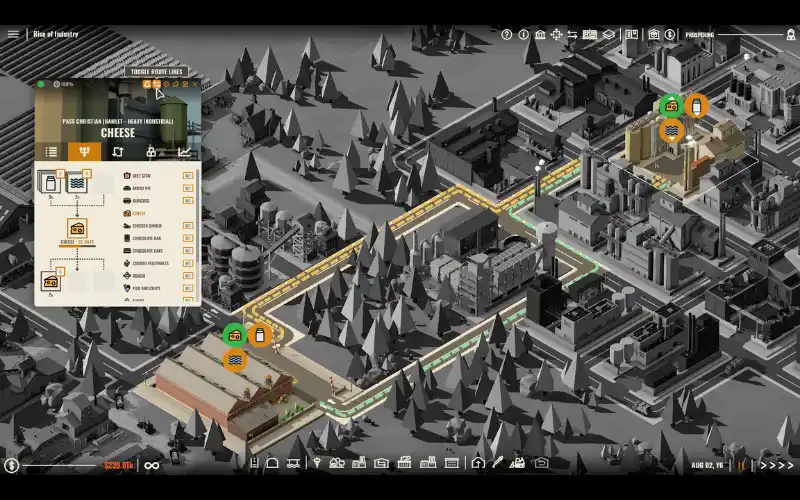This screenshot has width=800, height=500.
Task: Click the water icon above the factory
Action: (x=672, y=130)
